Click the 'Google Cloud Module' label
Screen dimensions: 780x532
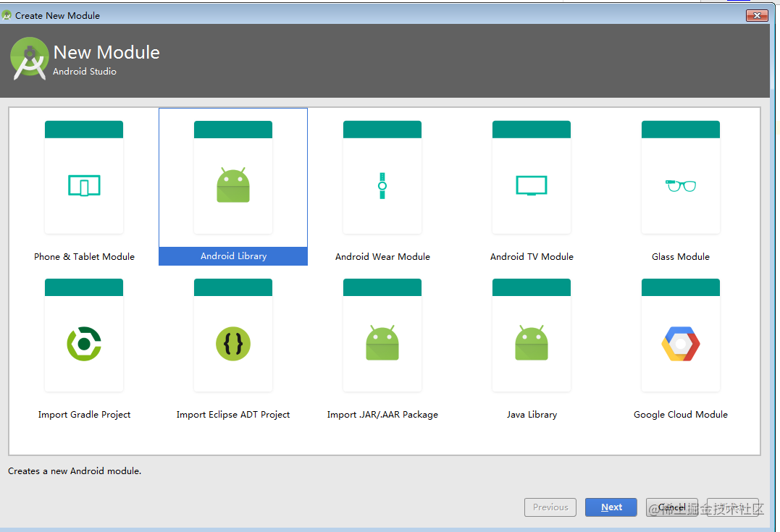click(x=681, y=415)
